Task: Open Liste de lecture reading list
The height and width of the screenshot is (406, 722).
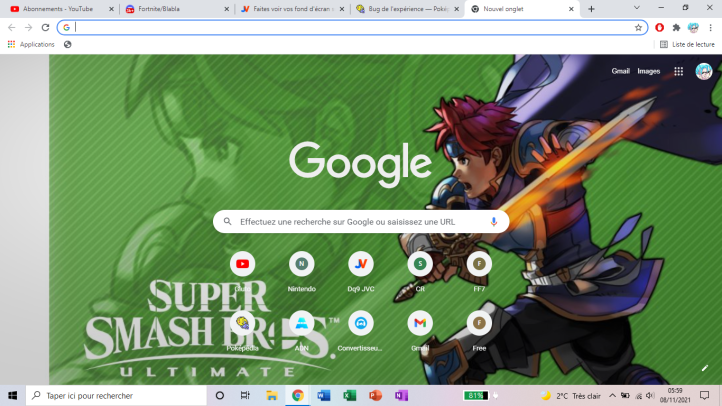Action: pyautogui.click(x=687, y=44)
